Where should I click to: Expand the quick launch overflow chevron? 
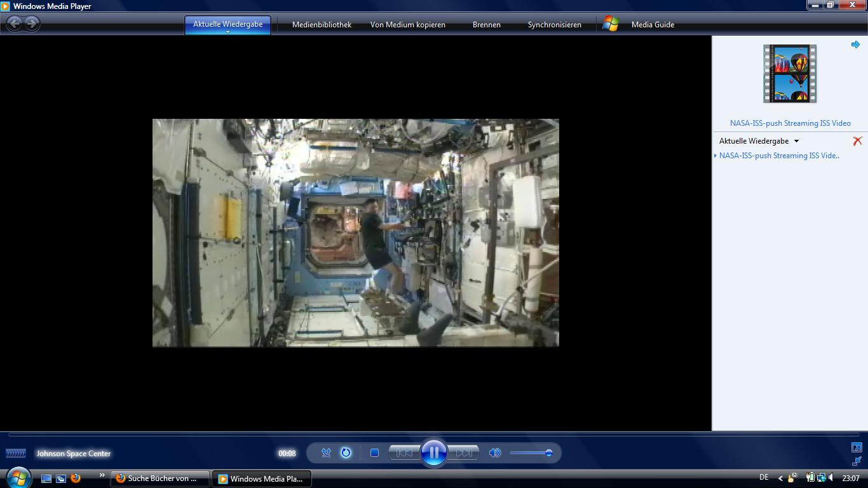pos(102,475)
